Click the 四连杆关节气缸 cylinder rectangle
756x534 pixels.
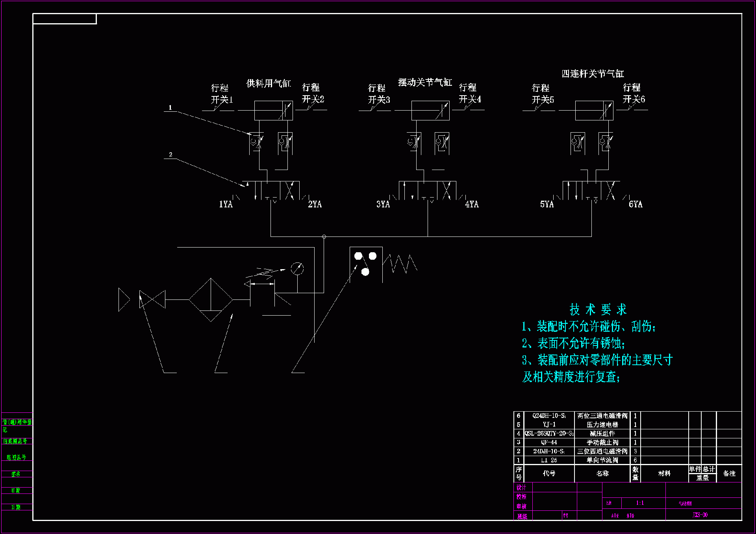point(594,111)
